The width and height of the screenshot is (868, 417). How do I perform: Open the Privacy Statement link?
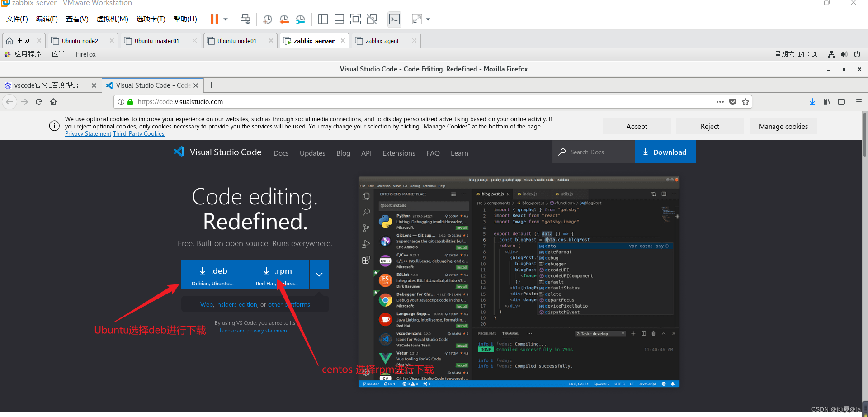pos(88,133)
